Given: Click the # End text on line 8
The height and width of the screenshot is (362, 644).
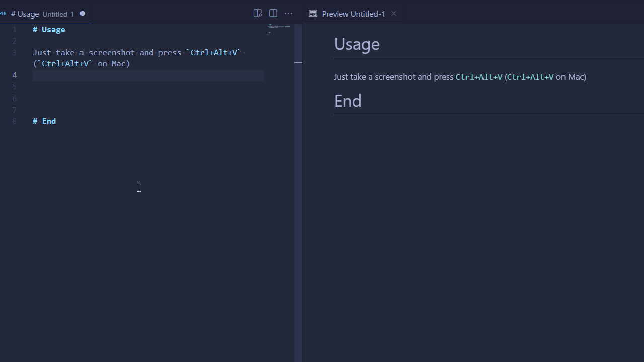Looking at the screenshot, I should [44, 121].
